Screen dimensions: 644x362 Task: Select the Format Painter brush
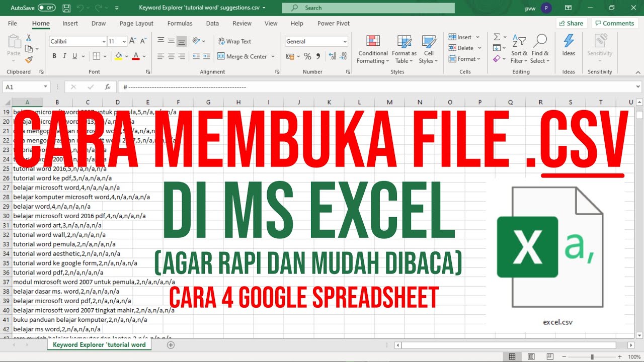pos(29,59)
